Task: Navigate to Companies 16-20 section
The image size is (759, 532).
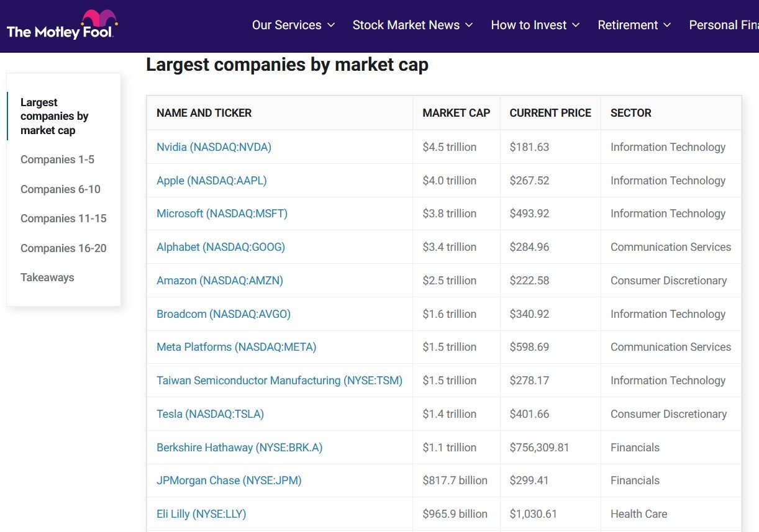Action: (63, 248)
